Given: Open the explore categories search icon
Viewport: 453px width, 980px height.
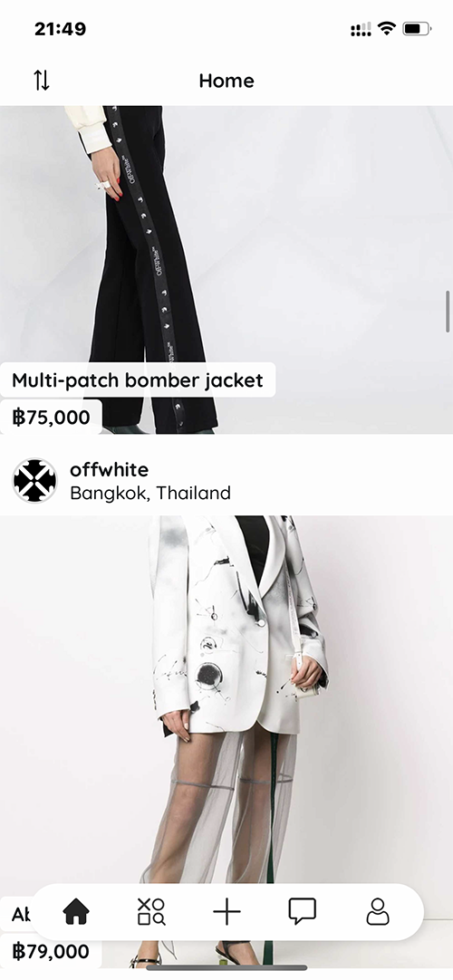Looking at the screenshot, I should pos(151,912).
